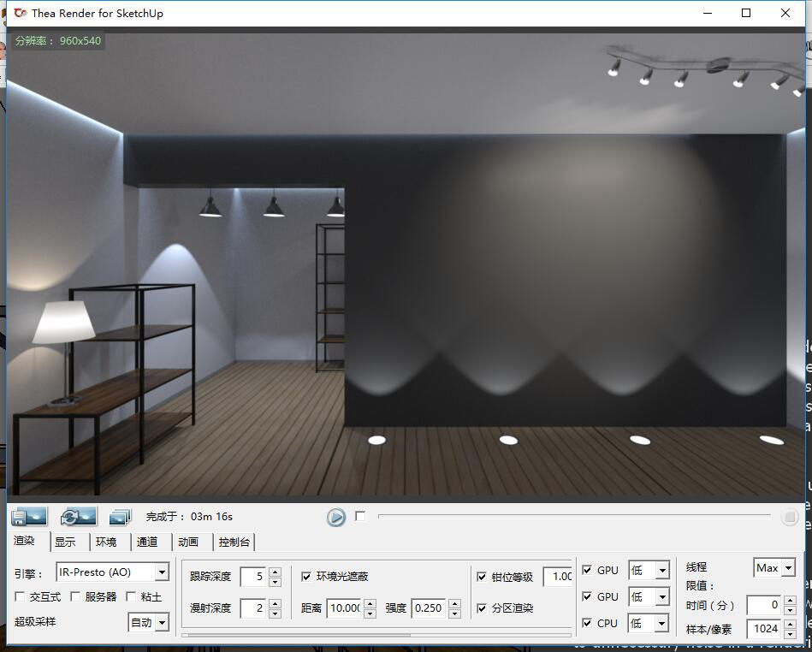Close the Thea Render window
This screenshot has width=812, height=652.
(x=785, y=13)
